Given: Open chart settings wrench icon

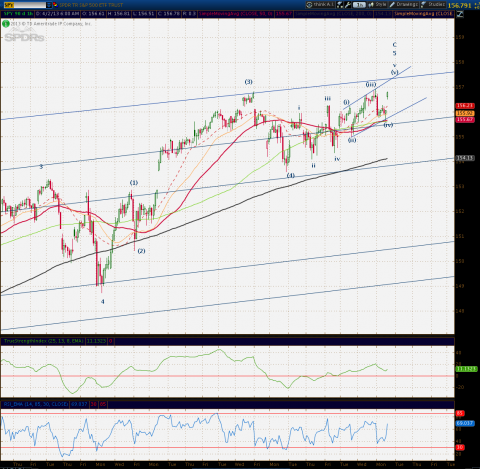Looking at the screenshot, I should [348, 5].
